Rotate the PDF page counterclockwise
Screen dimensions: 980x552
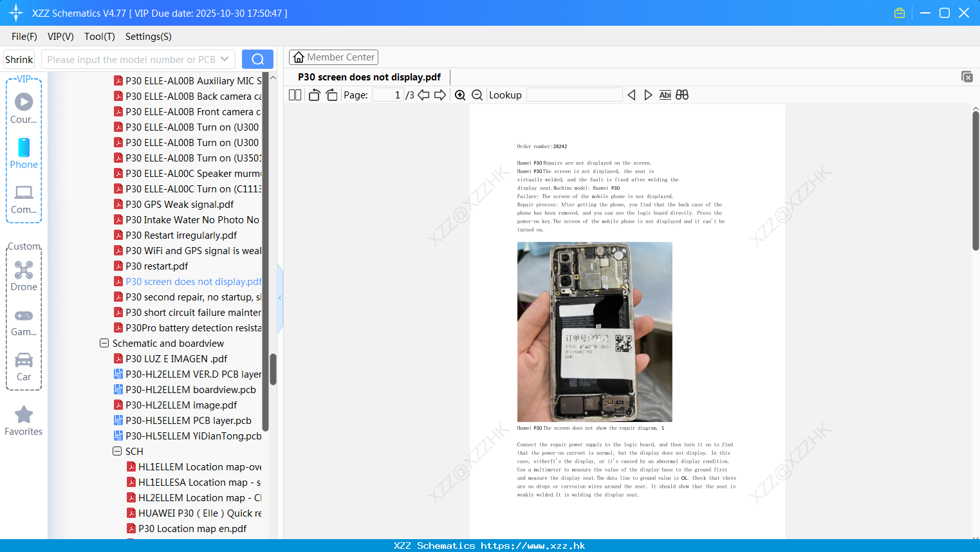[x=313, y=95]
